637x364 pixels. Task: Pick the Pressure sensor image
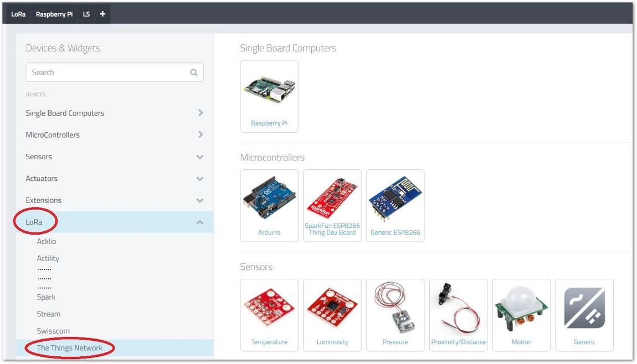coord(395,306)
